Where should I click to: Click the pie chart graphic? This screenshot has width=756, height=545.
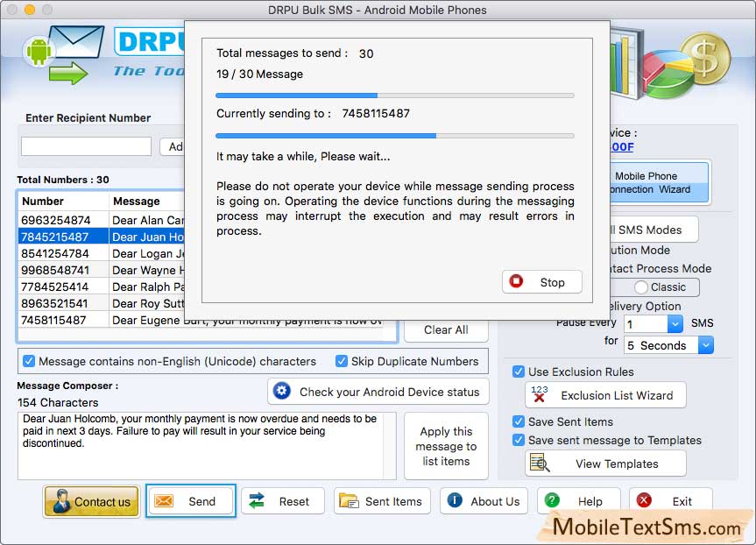coord(669,76)
